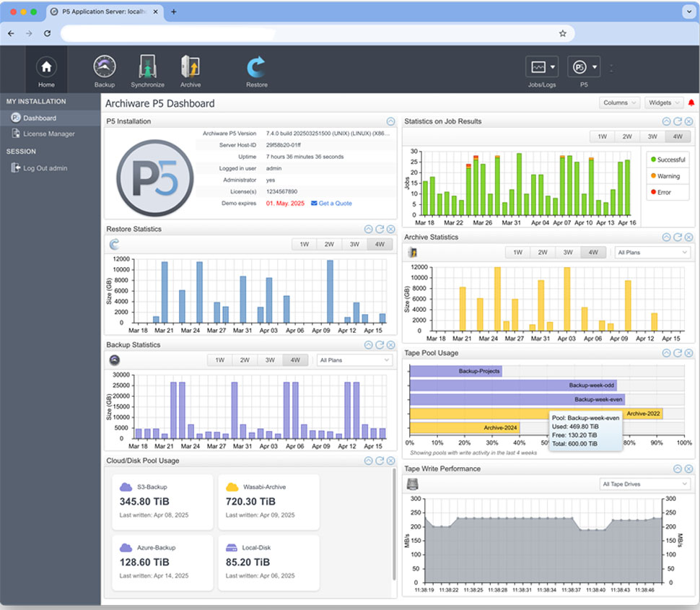Reload the browser page
Screen dimensions: 700x610
(x=48, y=33)
